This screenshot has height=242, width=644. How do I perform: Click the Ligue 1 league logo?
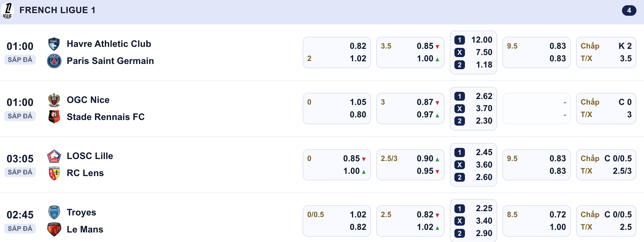coord(8,10)
